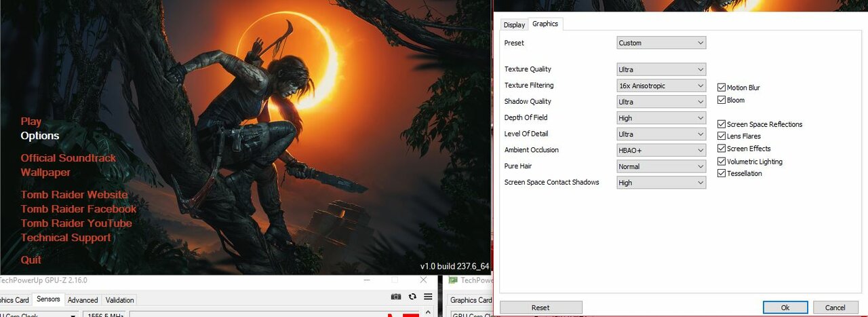Open Screen Space Contact Shadows dropdown

[661, 183]
